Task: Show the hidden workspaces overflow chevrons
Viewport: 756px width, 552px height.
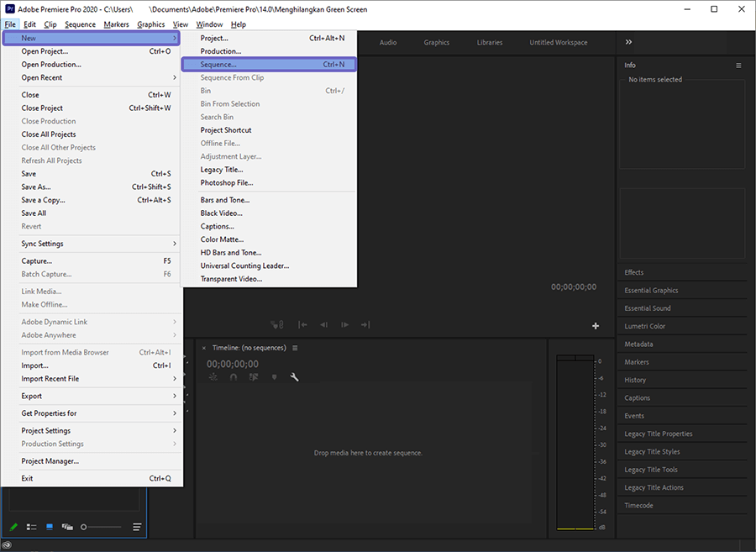Action: (628, 42)
